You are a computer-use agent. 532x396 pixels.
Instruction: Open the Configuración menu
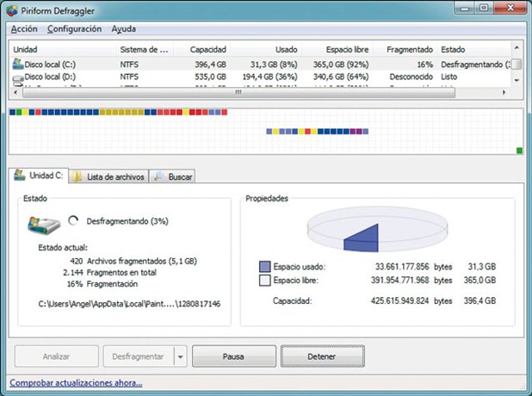(x=74, y=28)
